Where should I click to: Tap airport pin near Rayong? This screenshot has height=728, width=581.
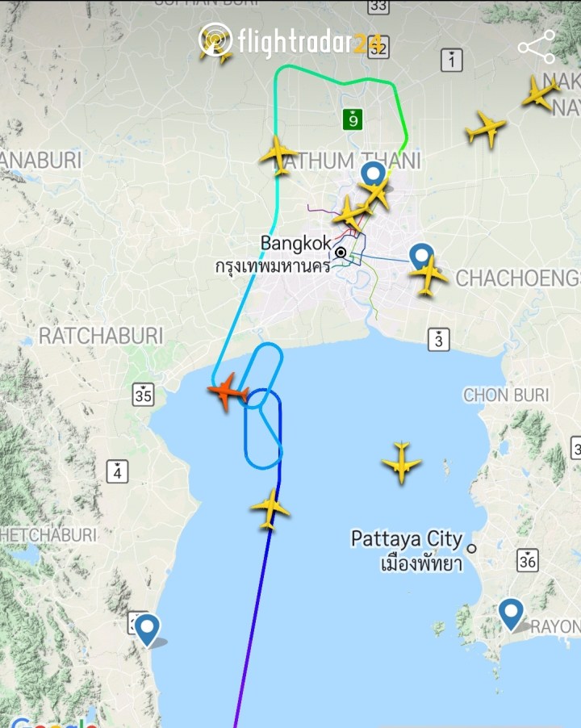[511, 614]
